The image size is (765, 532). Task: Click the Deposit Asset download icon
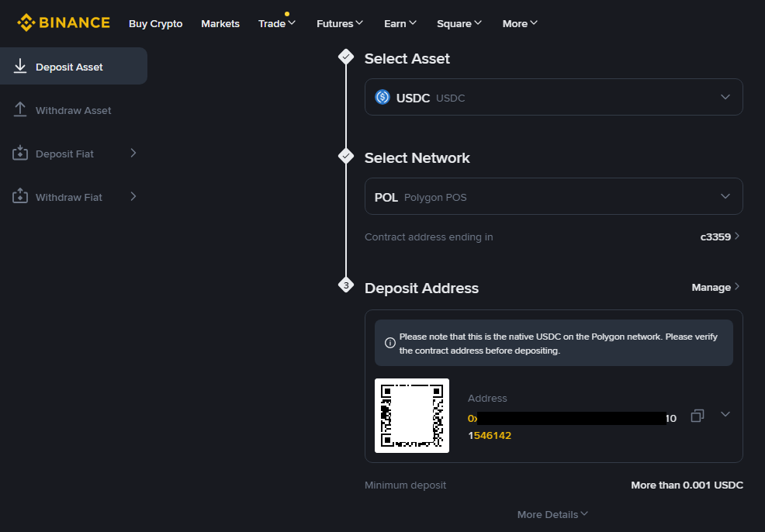(x=20, y=67)
